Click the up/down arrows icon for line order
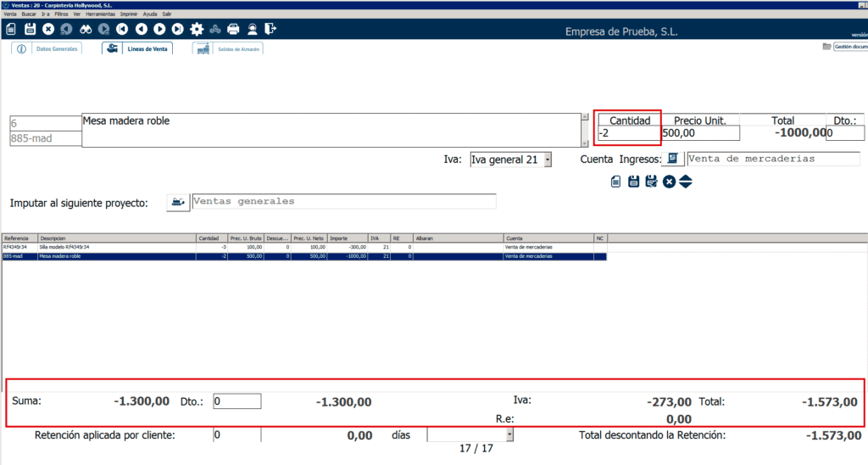The image size is (868, 465). [x=686, y=182]
